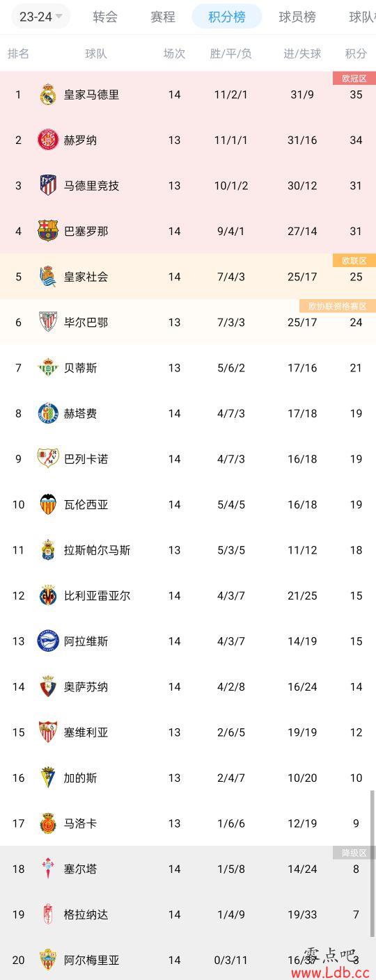Image resolution: width=376 pixels, height=980 pixels.
Task: Click the 毕尔巴鄂 club logo
Action: [x=48, y=322]
